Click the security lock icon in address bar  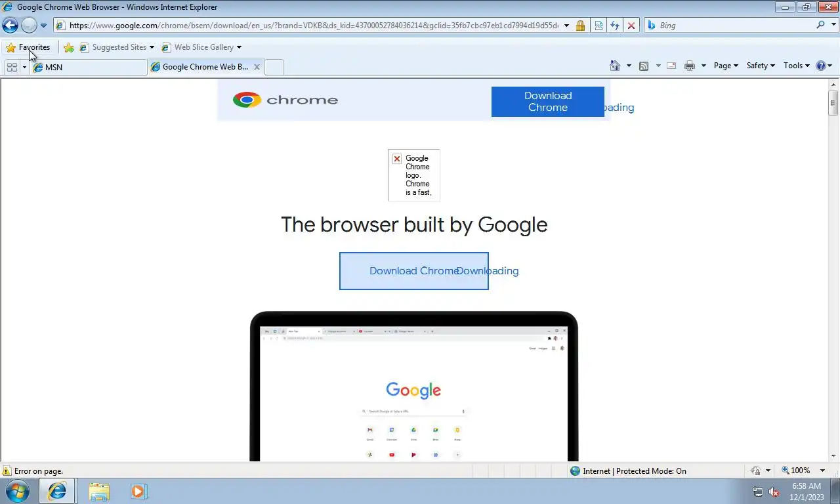coord(580,26)
